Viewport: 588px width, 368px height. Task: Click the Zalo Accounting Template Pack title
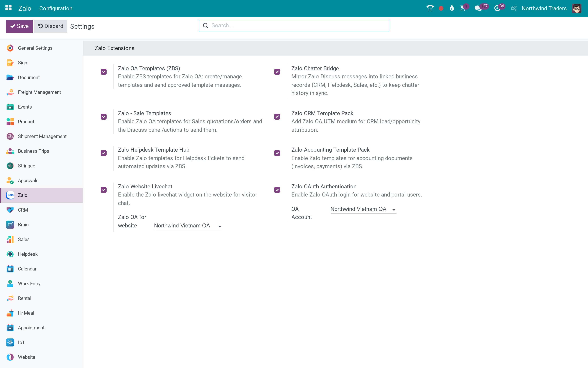click(330, 150)
